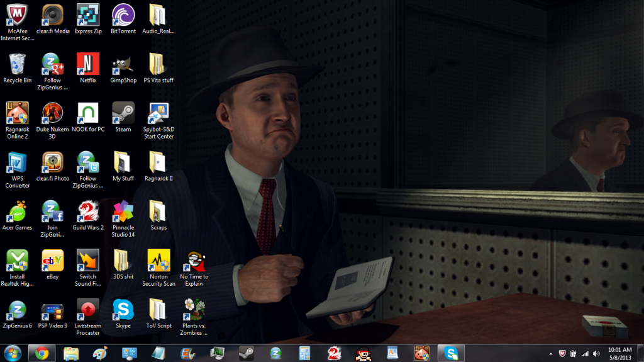Show hidden system tray icons
Screen dimensions: 644x362
(551, 354)
